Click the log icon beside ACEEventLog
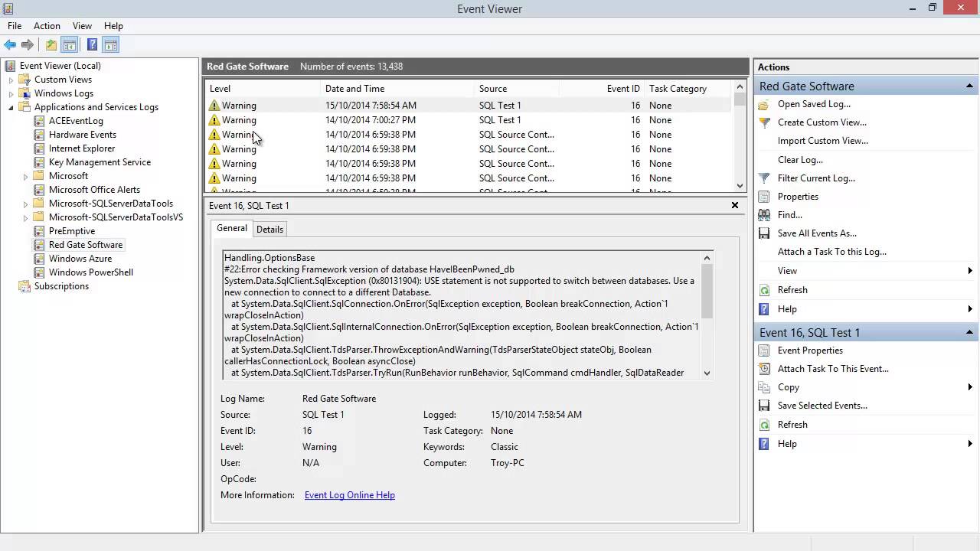Screen dimensions: 980x551 [40, 121]
